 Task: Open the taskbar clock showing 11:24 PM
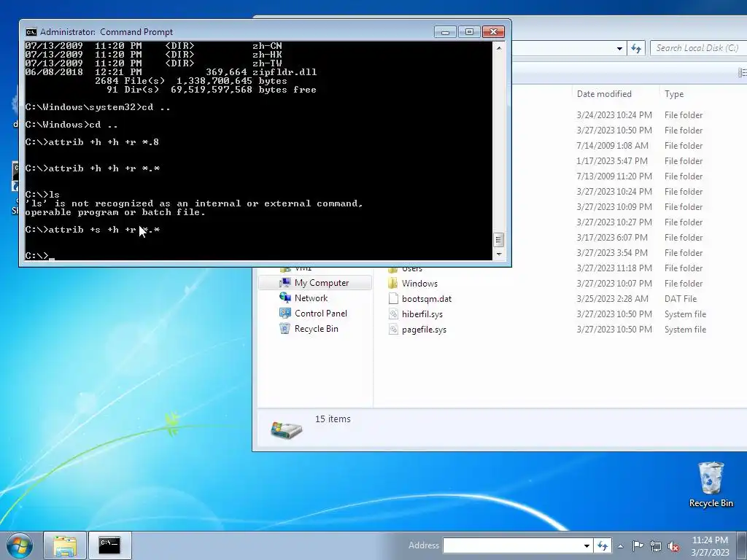click(710, 546)
